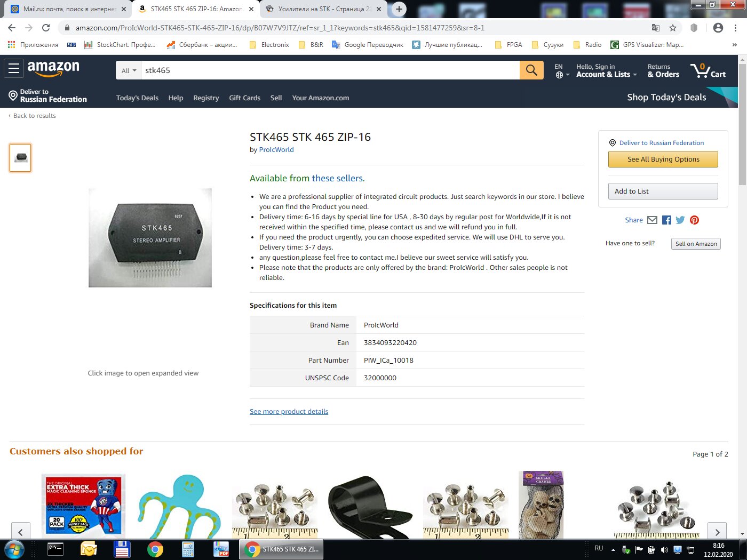Bookmark this page with the star icon
Viewport: 747px width, 560px height.
click(673, 28)
